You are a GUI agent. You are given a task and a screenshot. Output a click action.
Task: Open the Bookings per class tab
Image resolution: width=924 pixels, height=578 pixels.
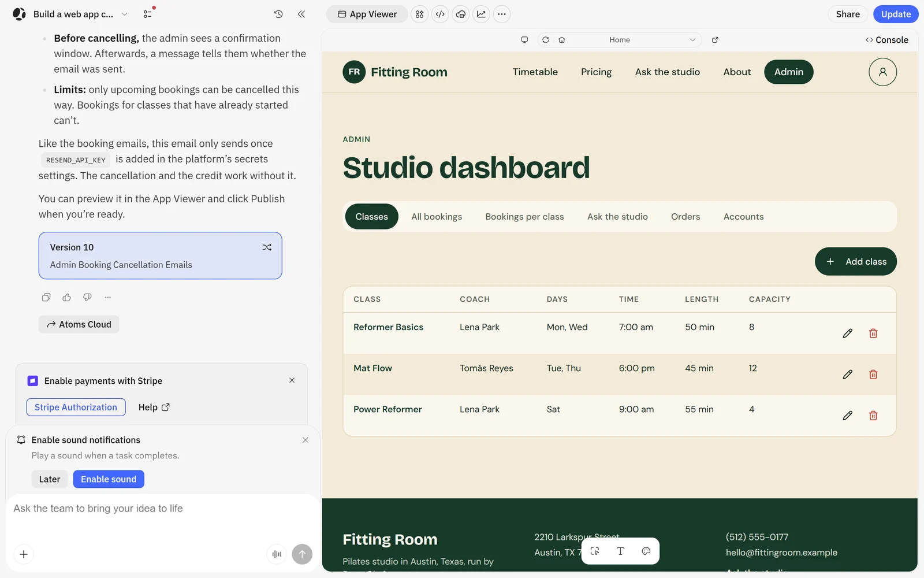point(524,217)
